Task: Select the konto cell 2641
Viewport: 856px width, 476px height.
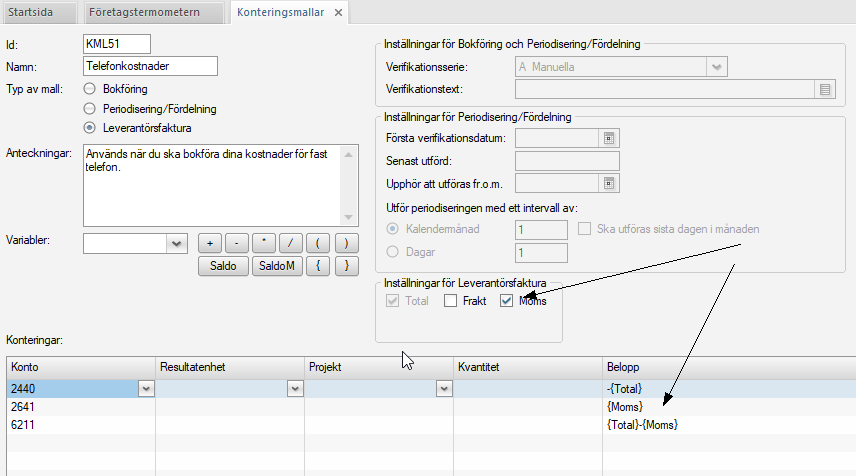Action: pyautogui.click(x=81, y=407)
